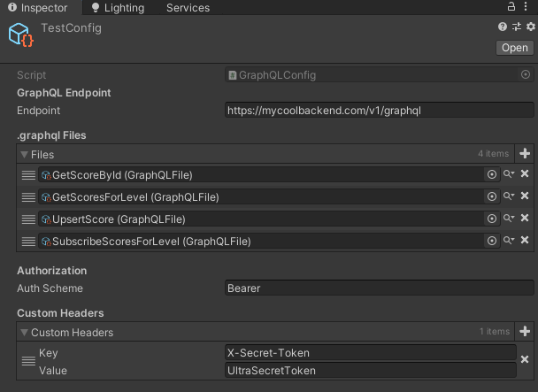Open search dropdown for SubscribeScoresForLevel file
Screen dimensions: 538x392
pos(509,241)
